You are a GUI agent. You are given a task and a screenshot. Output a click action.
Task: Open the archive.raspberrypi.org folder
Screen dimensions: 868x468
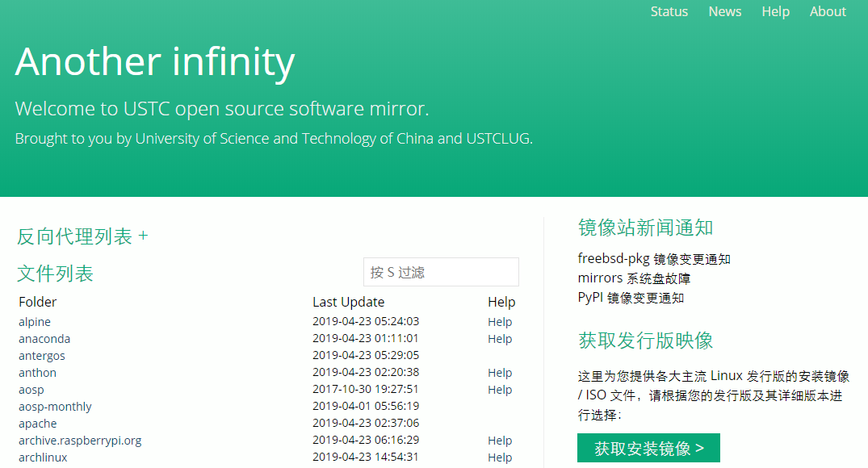(79, 440)
